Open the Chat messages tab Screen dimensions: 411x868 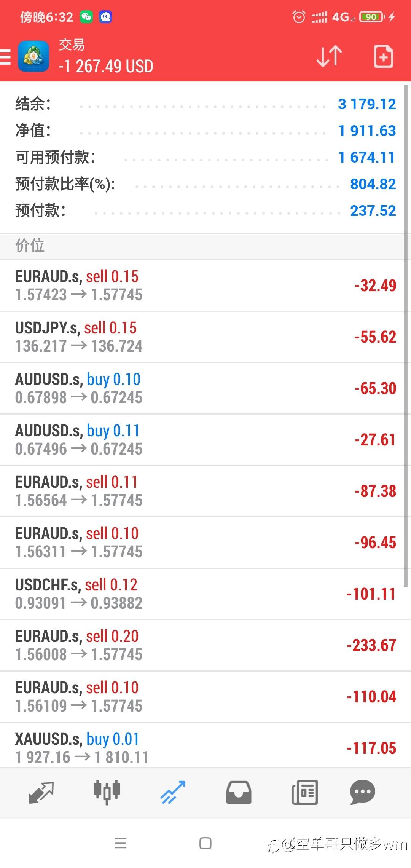tap(362, 793)
